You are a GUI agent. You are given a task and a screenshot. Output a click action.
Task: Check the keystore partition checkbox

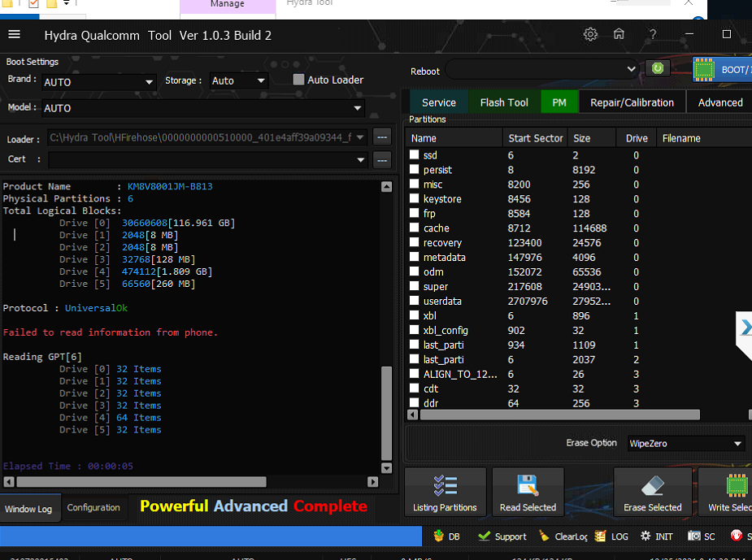415,198
